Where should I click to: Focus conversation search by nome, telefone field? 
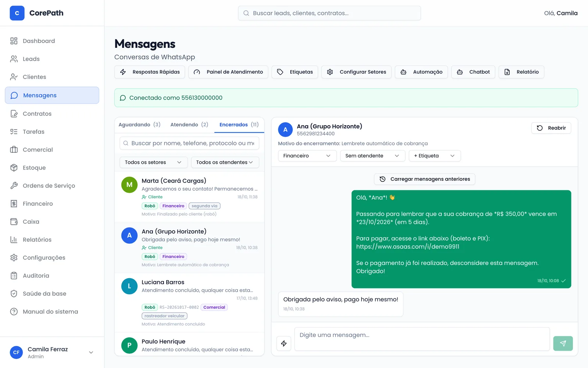pyautogui.click(x=189, y=143)
